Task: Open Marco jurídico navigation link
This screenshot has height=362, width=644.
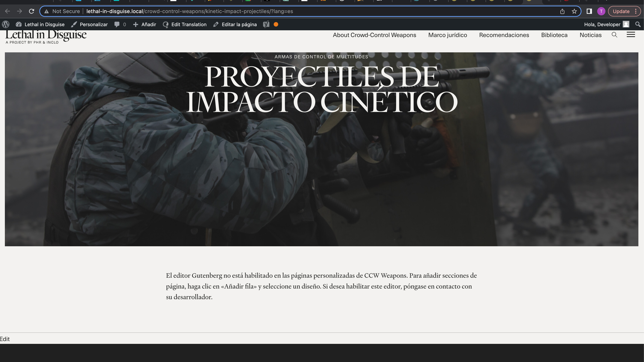Action: 447,35
